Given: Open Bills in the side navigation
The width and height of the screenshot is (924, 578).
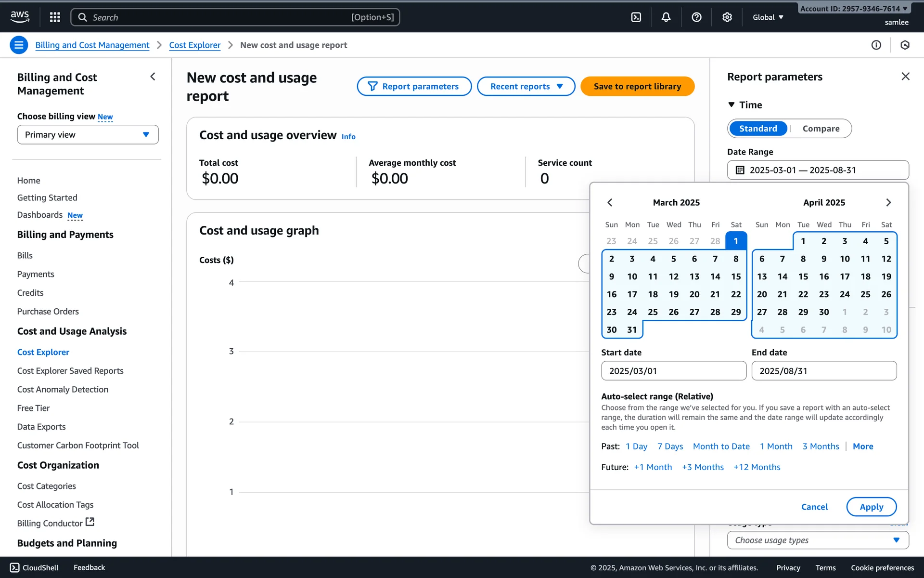Looking at the screenshot, I should [x=25, y=255].
